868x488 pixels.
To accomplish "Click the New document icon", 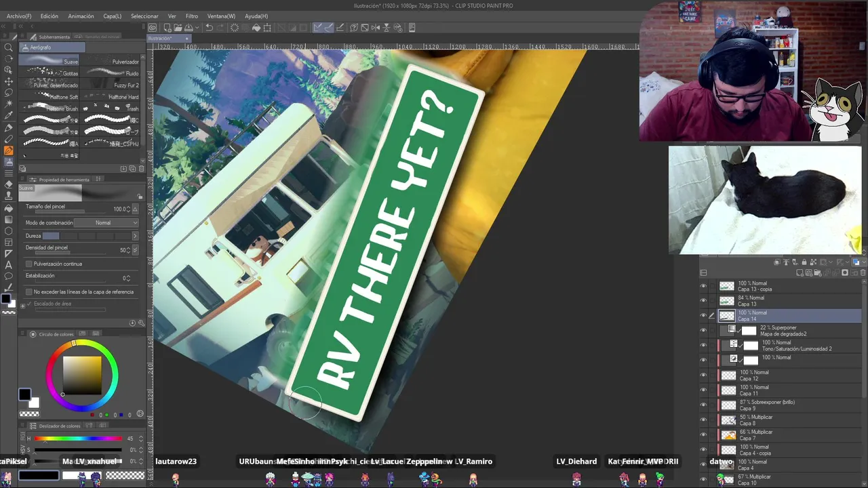I will click(166, 28).
